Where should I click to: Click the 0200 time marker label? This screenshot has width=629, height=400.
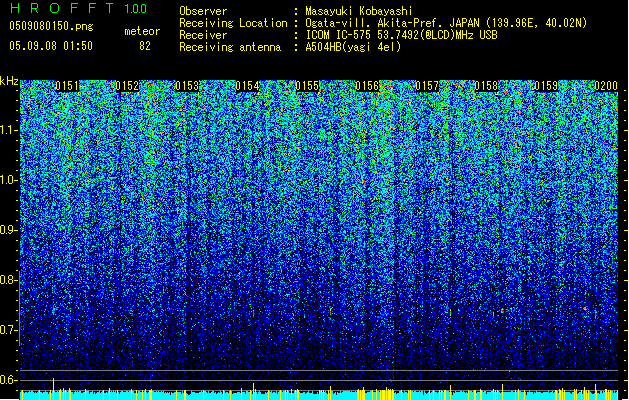coord(606,86)
